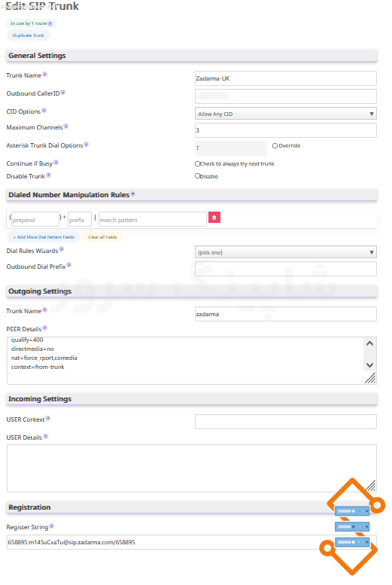Click help icon next to Disable Trunk
Screen dimensions: 392x585
click(48, 175)
